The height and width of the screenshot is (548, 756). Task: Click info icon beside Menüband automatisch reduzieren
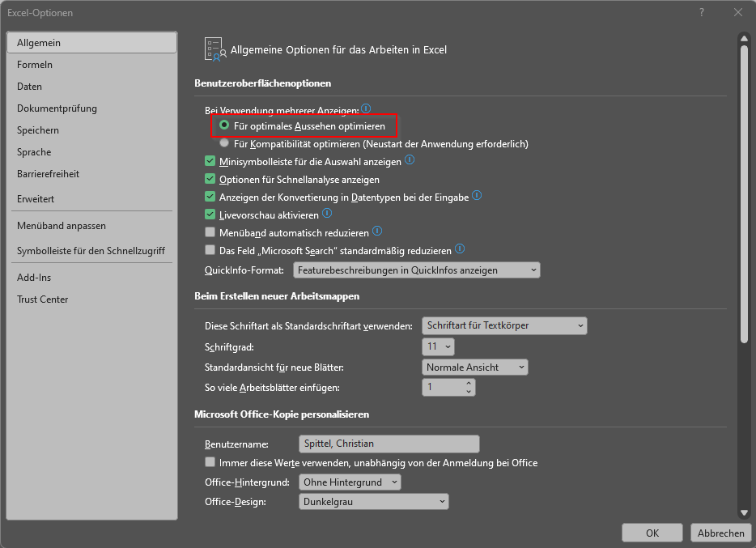pos(377,231)
